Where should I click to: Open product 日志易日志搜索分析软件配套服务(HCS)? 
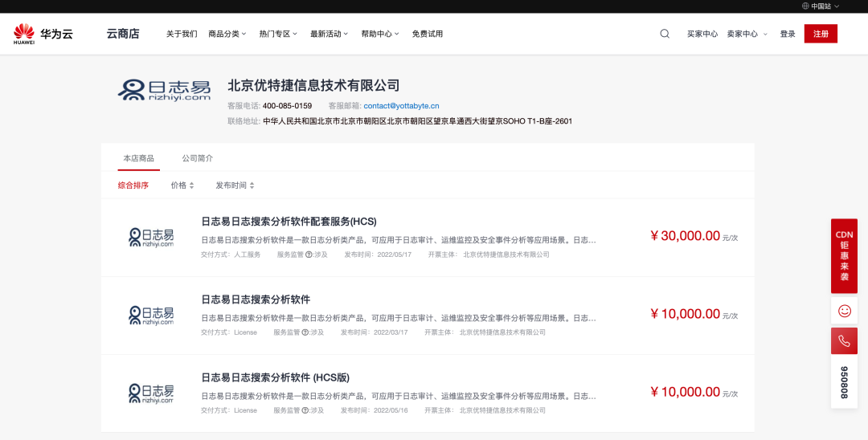click(289, 221)
